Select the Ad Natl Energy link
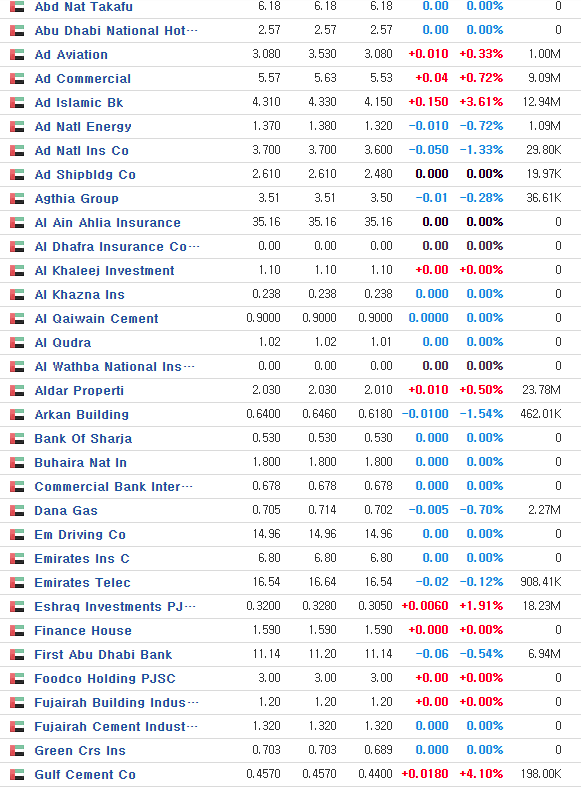 pyautogui.click(x=83, y=127)
